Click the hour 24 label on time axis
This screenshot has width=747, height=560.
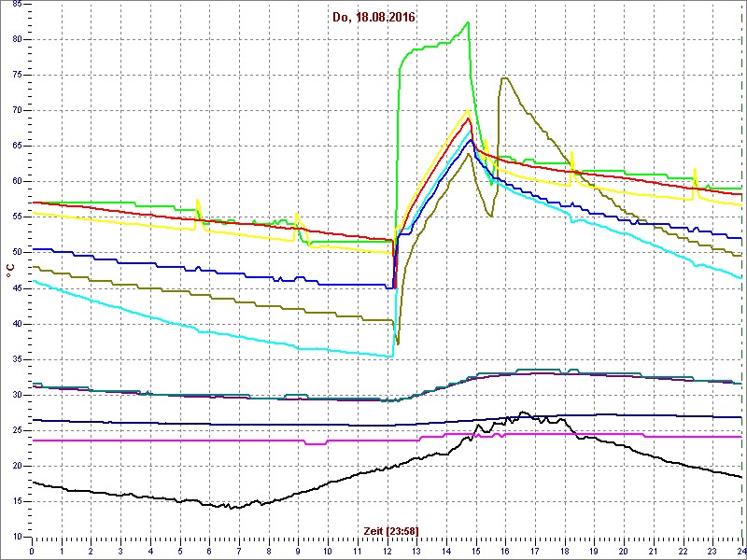[740, 551]
